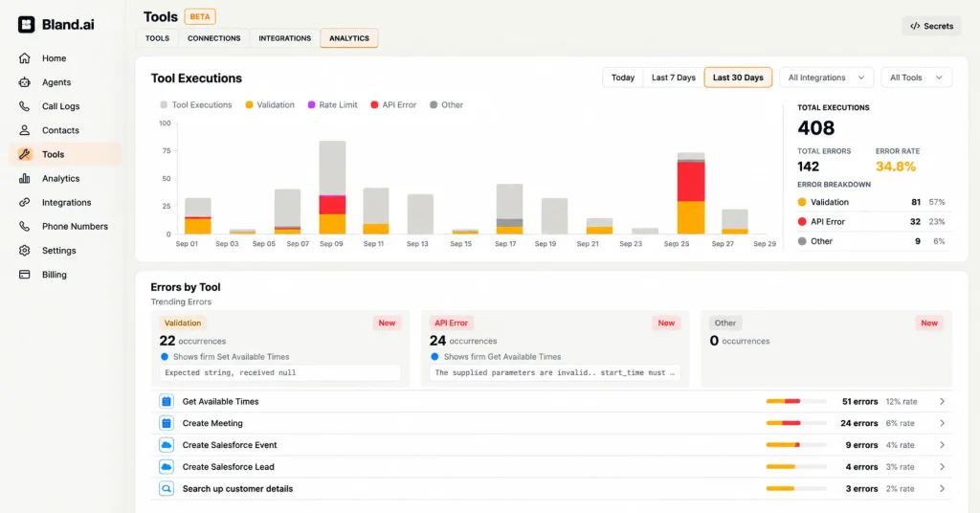Image resolution: width=980 pixels, height=513 pixels.
Task: Click the API Error row in Error Breakdown
Action: (875, 222)
